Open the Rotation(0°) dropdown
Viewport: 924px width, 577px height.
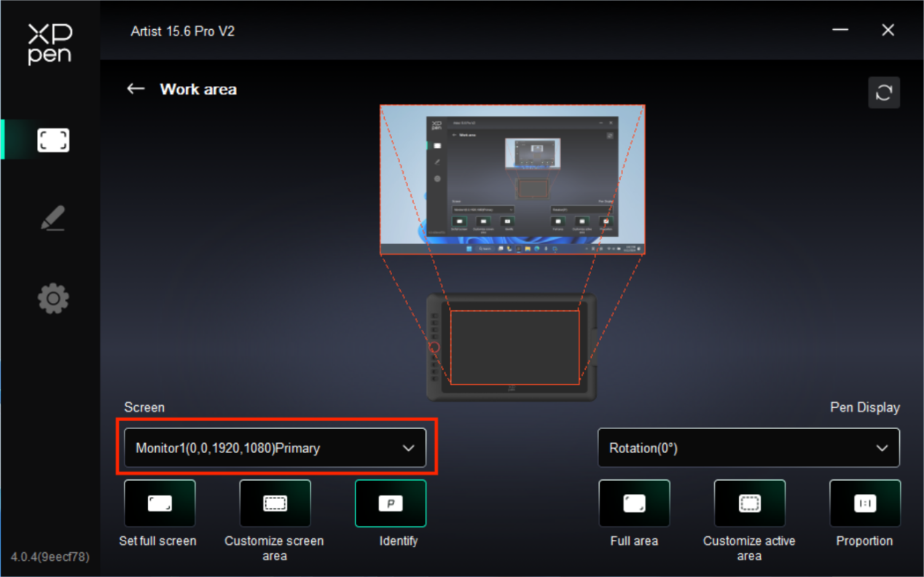click(748, 448)
